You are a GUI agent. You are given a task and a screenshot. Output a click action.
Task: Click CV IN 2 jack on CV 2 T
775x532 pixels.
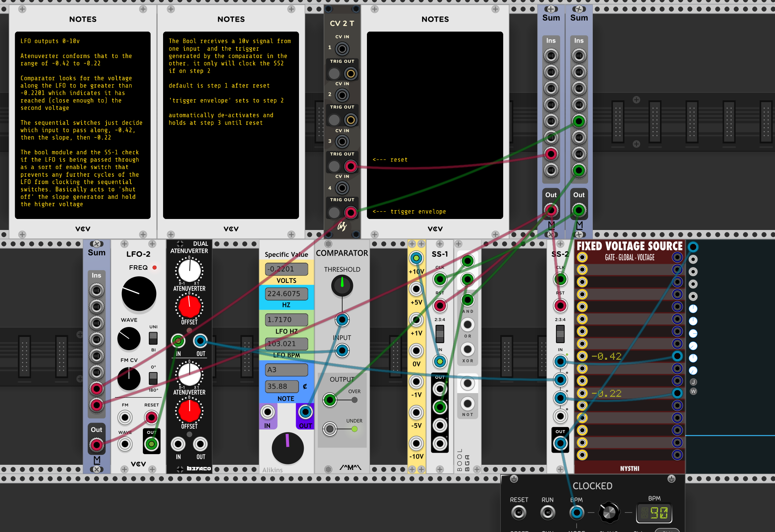[342, 96]
